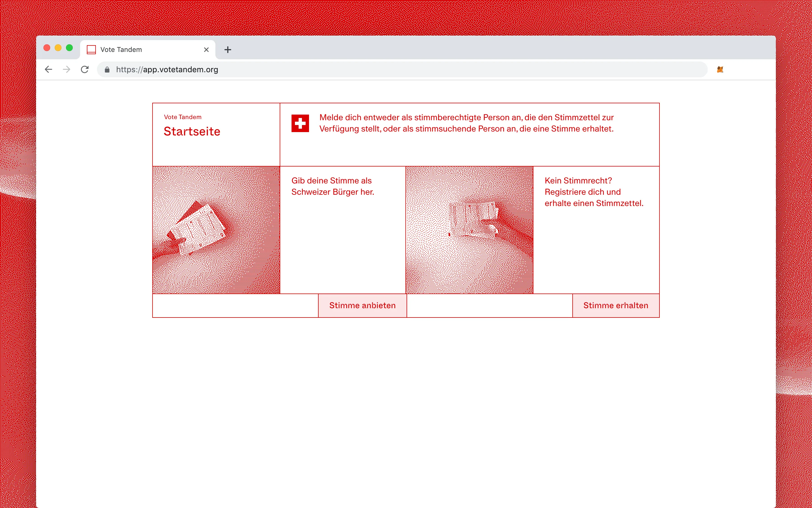This screenshot has height=508, width=812.
Task: Reload the Vote Tandem page
Action: [x=85, y=69]
